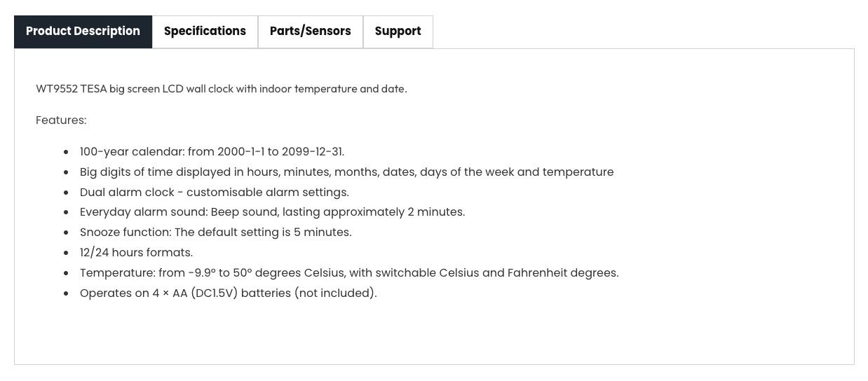Image resolution: width=868 pixels, height=381 pixels.
Task: Open the Support tab
Action: coord(398,32)
